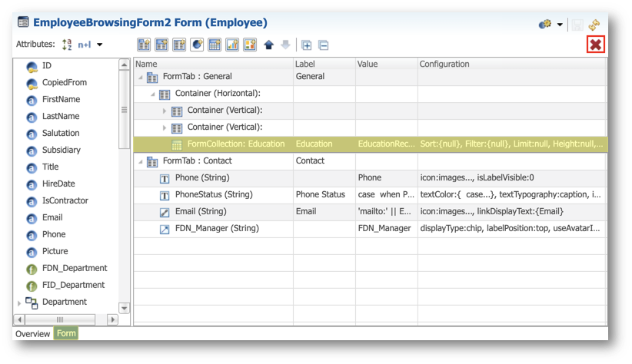The height and width of the screenshot is (364, 632).
Task: Toggle the n+l attribute display option
Action: click(85, 45)
